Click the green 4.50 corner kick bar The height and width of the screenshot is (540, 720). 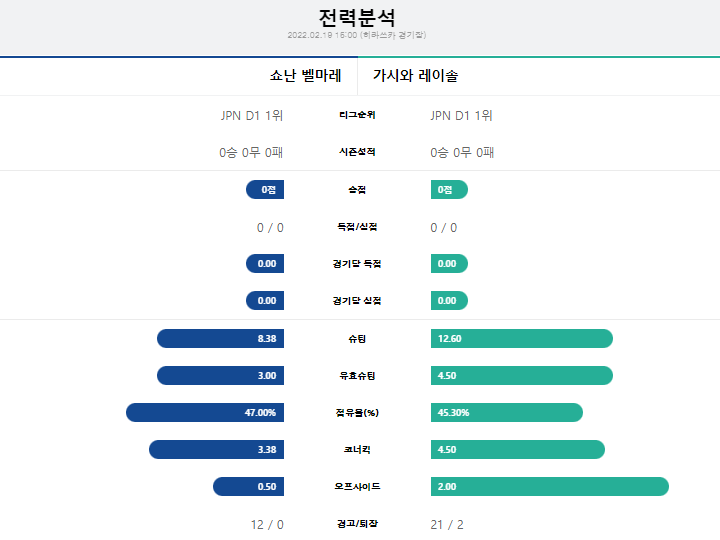point(518,450)
